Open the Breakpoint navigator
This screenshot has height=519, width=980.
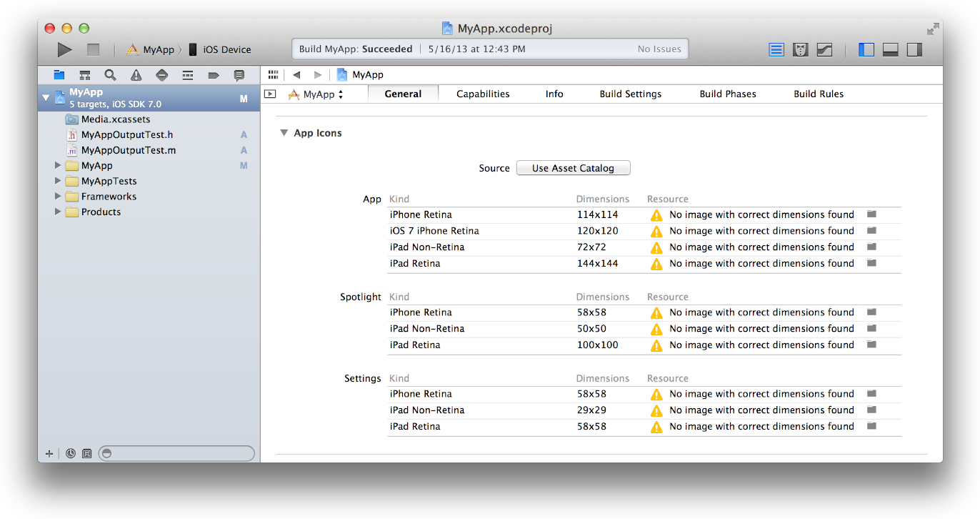point(214,75)
